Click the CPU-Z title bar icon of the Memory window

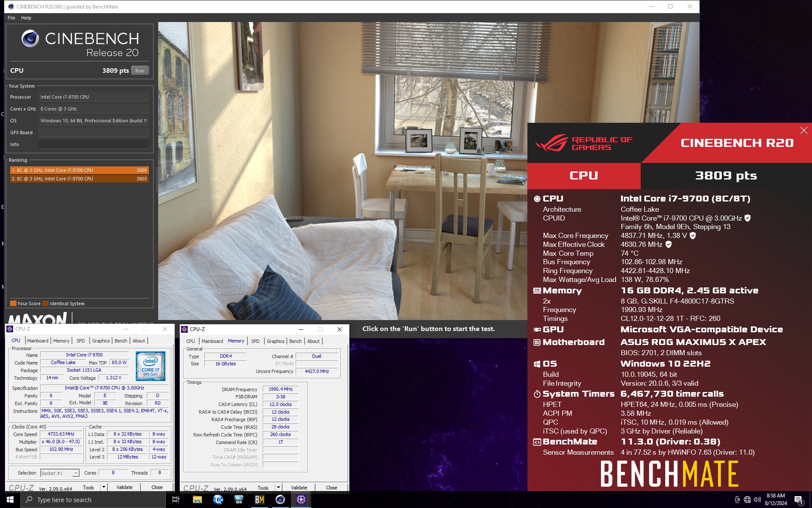pos(184,329)
